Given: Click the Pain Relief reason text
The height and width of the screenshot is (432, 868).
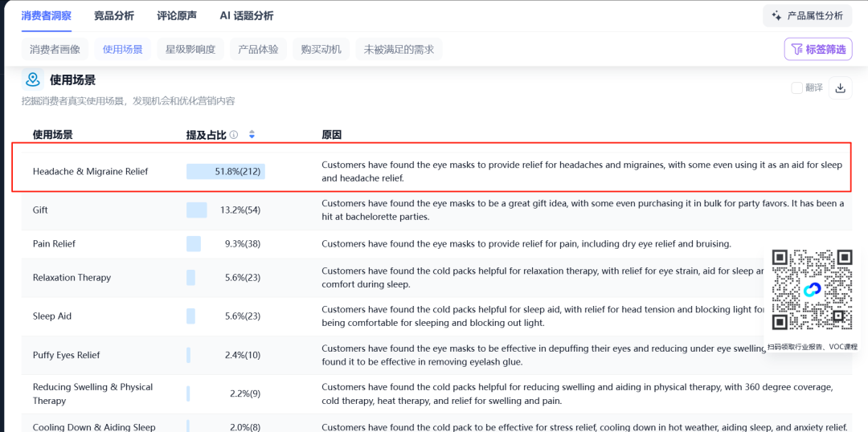Looking at the screenshot, I should [526, 243].
